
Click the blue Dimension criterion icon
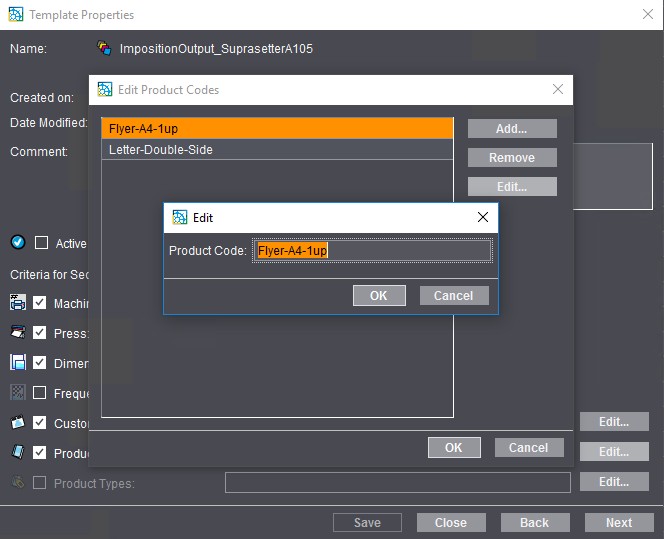click(x=18, y=363)
